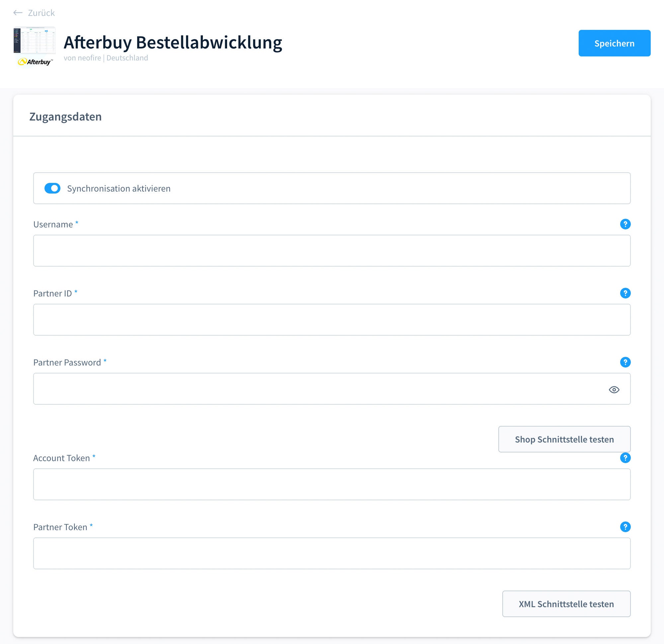Screen dimensions: 664x644
Task: Focus the Partner Token input box
Action: pyautogui.click(x=332, y=554)
